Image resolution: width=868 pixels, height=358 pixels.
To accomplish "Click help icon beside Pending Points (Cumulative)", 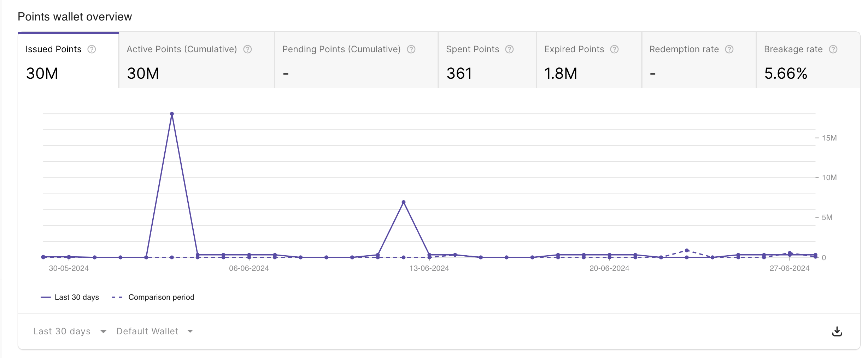I will click(411, 49).
